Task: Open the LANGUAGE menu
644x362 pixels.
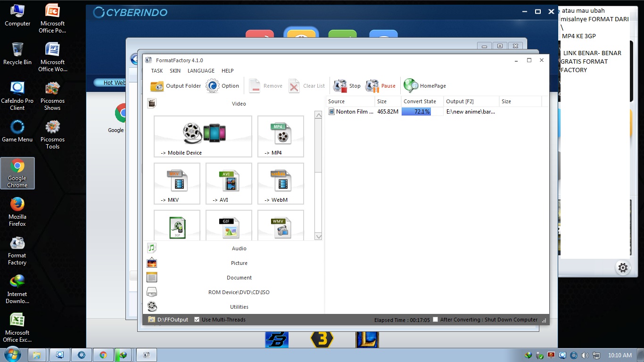Action: click(x=201, y=71)
